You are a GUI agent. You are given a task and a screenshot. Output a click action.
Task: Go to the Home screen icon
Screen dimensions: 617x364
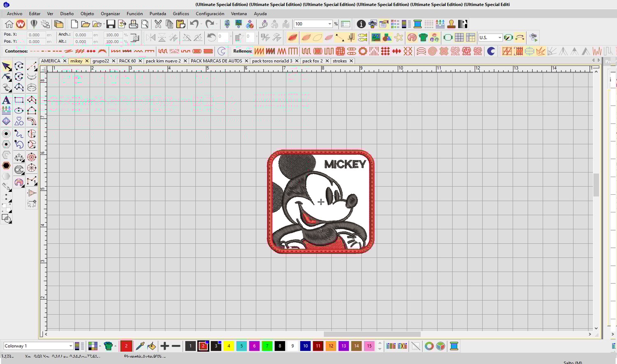9,24
